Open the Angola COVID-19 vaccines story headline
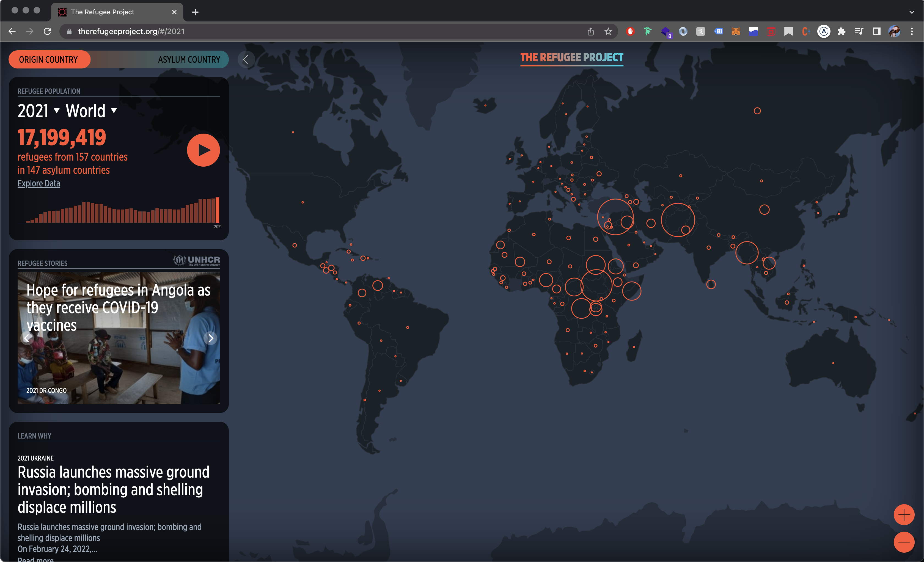Image resolution: width=924 pixels, height=562 pixels. [118, 308]
